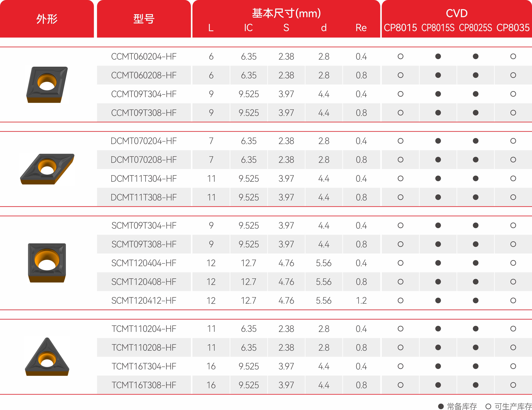Select model TCMT110208-HF

(144, 347)
